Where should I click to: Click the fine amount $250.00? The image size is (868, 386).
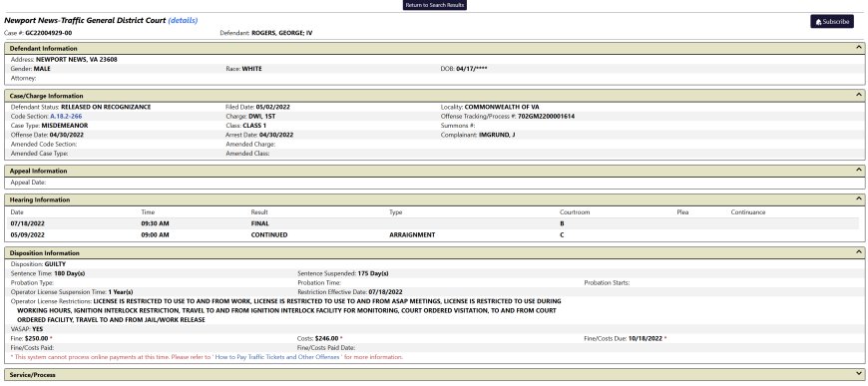pyautogui.click(x=37, y=338)
